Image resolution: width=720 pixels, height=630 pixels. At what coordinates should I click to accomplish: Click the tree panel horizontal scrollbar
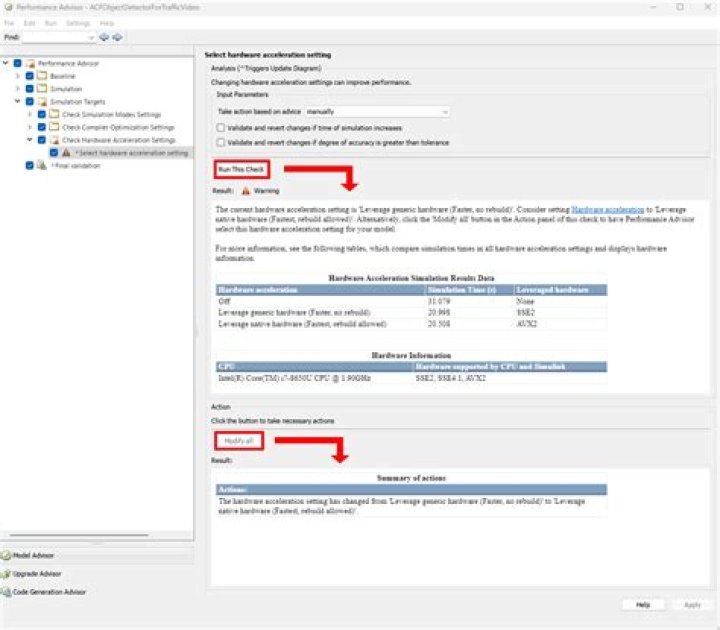click(x=79, y=535)
